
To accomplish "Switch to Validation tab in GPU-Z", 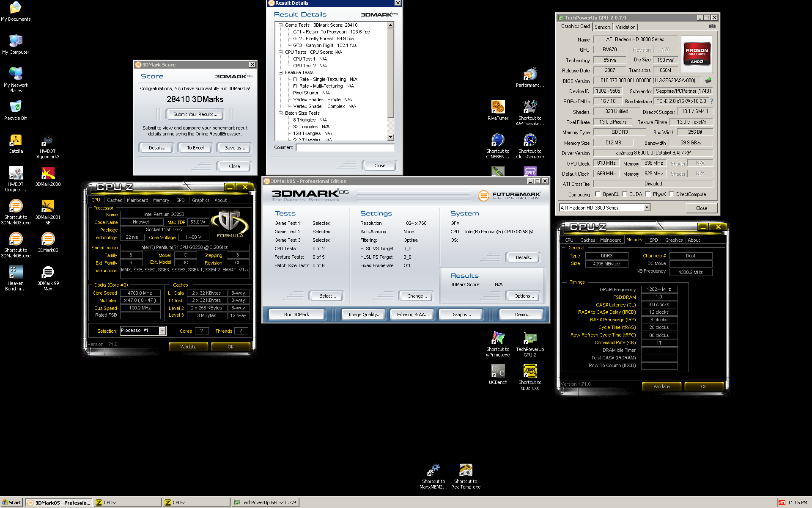I will click(x=625, y=27).
